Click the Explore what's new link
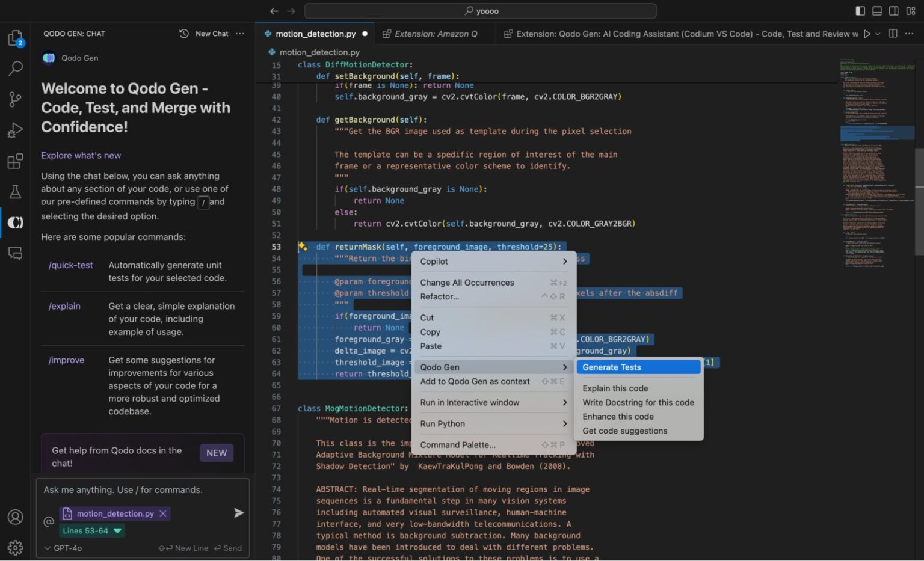Screen dimensions: 924x561 (81, 155)
